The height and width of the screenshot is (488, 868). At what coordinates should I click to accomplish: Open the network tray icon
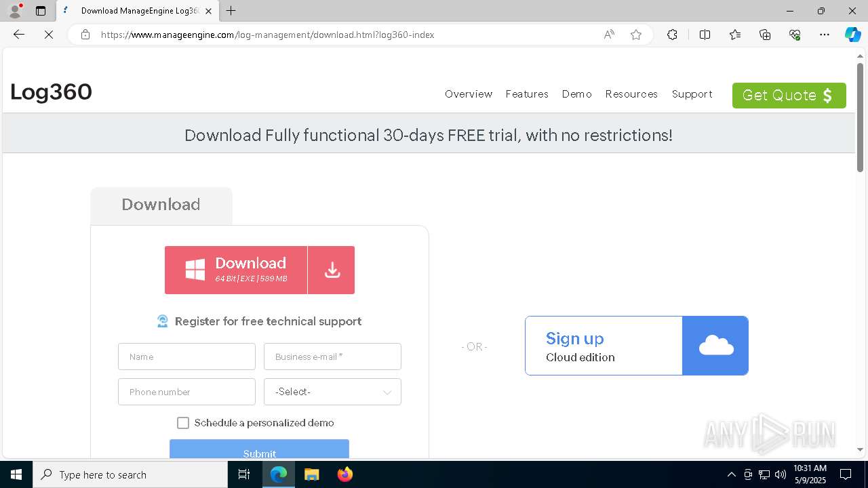764,474
